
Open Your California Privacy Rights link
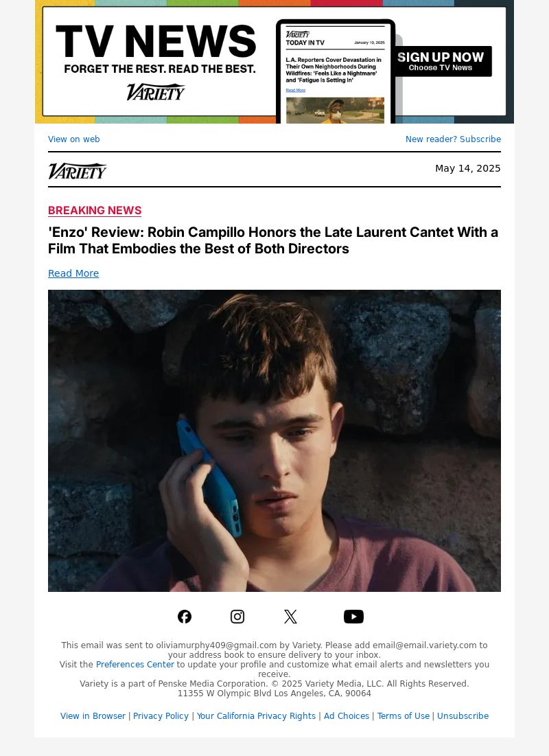(x=256, y=716)
